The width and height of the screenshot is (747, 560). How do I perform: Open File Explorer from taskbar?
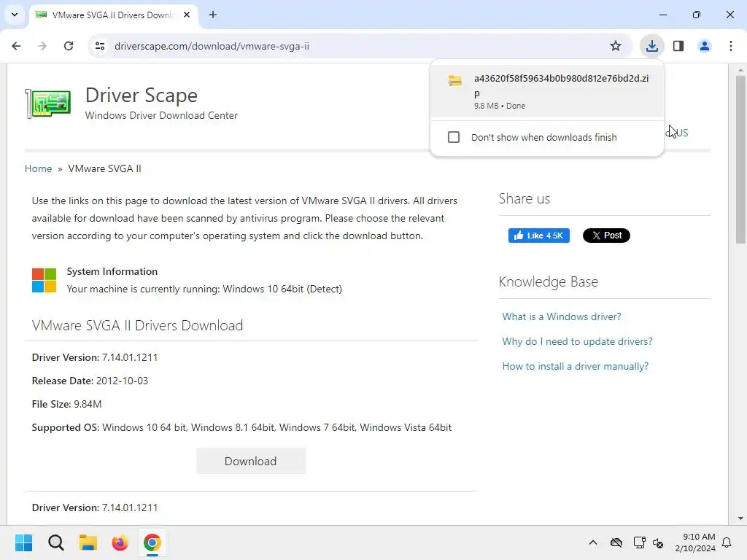point(88,542)
